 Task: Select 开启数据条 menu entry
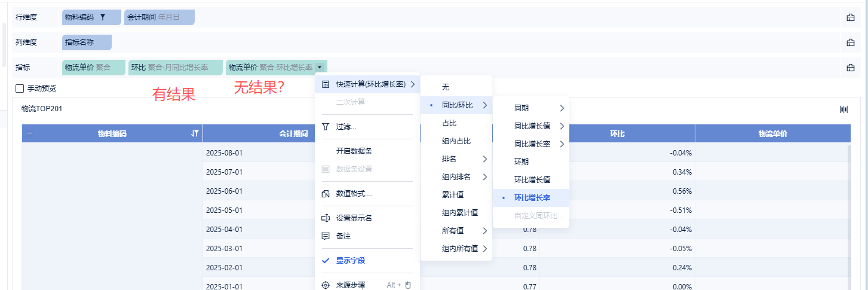[x=354, y=151]
